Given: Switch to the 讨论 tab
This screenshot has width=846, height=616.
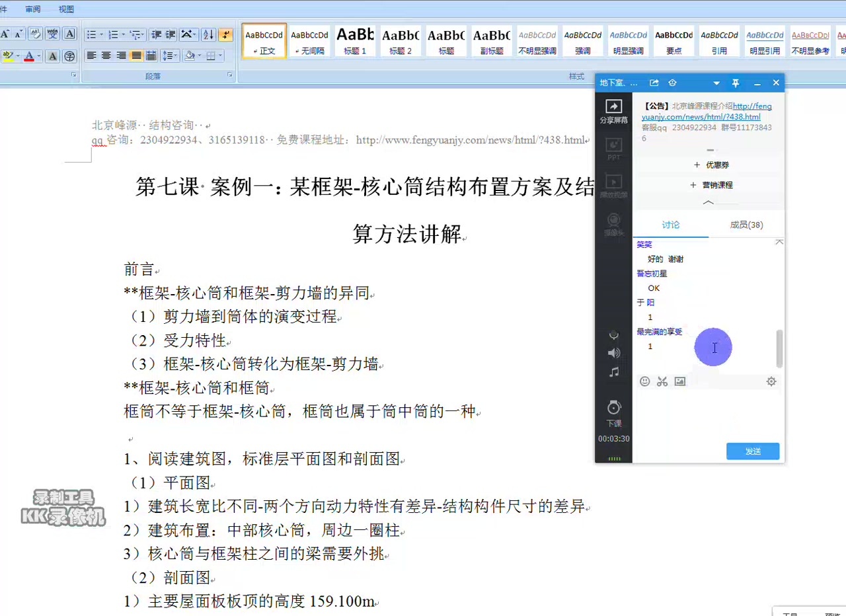Looking at the screenshot, I should click(670, 225).
